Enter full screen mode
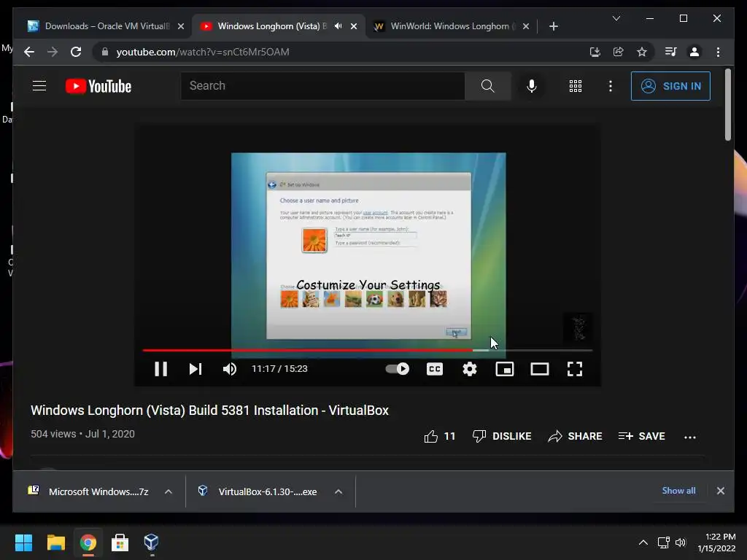The width and height of the screenshot is (747, 560). 575,369
